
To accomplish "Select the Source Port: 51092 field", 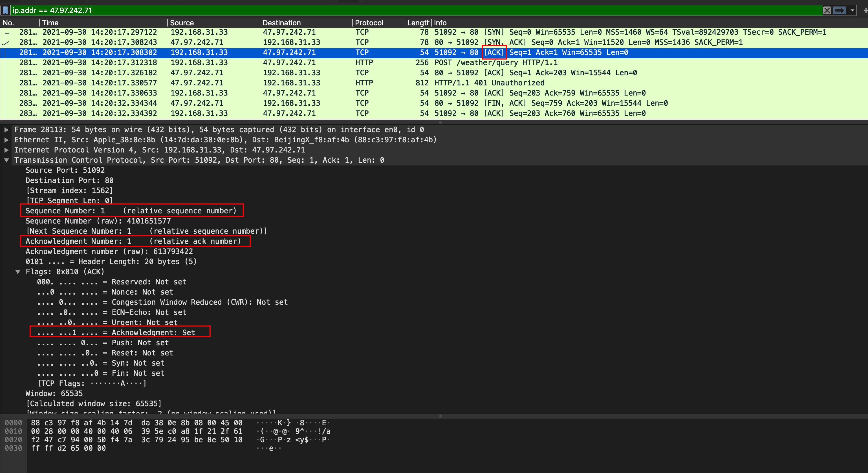I will coord(65,171).
